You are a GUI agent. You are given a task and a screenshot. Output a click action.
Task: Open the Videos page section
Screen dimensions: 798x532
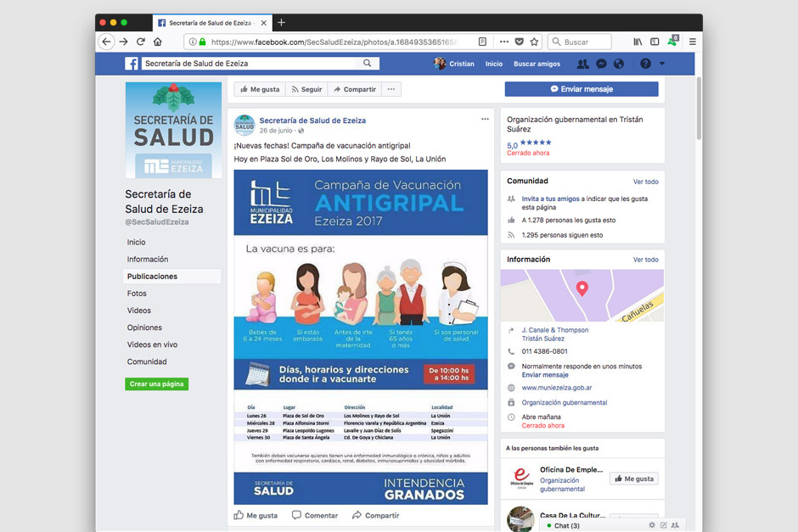[139, 311]
